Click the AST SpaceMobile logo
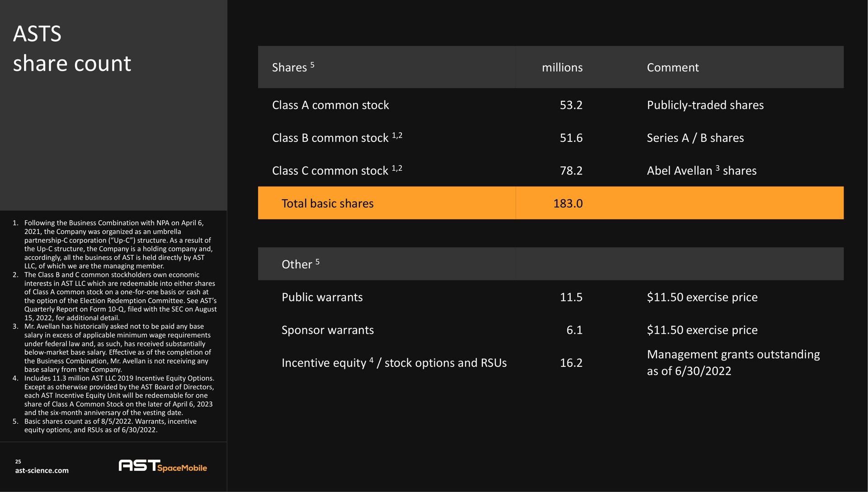 click(163, 466)
